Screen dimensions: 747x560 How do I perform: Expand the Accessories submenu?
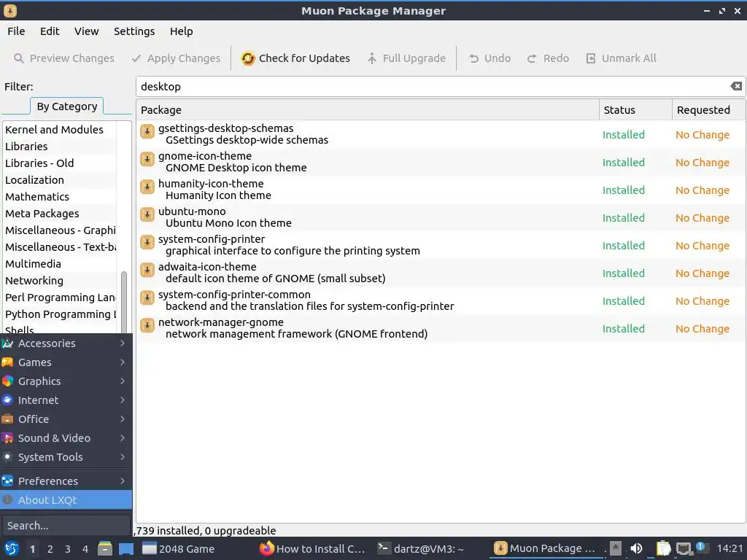click(66, 343)
